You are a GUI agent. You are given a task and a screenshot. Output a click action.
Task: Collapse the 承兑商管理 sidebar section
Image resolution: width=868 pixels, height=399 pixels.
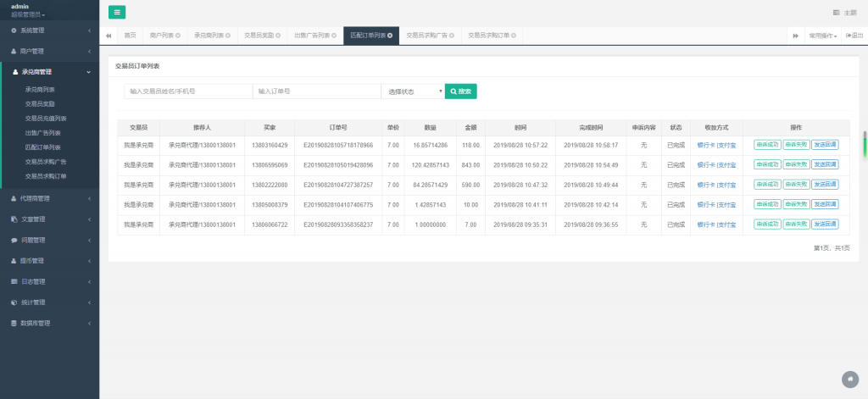pyautogui.click(x=49, y=72)
